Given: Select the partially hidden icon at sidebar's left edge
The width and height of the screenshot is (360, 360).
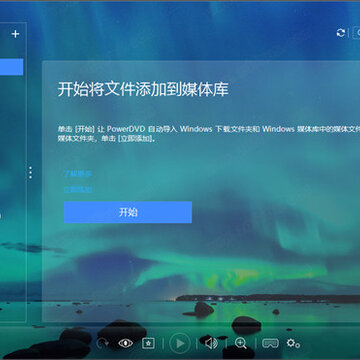Looking at the screenshot, I should (x=0, y=216).
